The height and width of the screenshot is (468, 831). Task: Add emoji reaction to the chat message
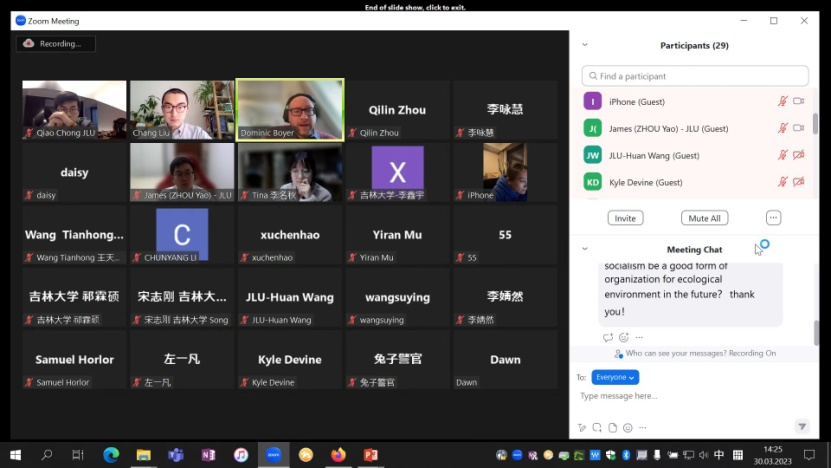pyautogui.click(x=623, y=338)
